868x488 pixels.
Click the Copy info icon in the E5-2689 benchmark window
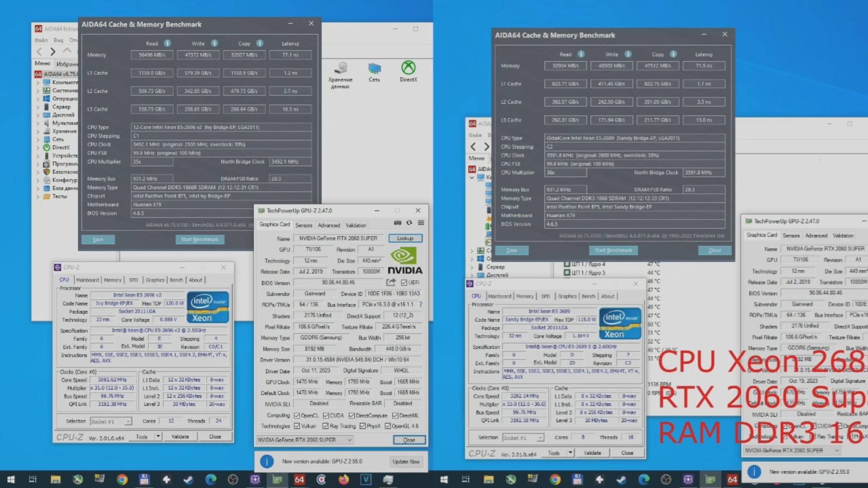(x=673, y=54)
